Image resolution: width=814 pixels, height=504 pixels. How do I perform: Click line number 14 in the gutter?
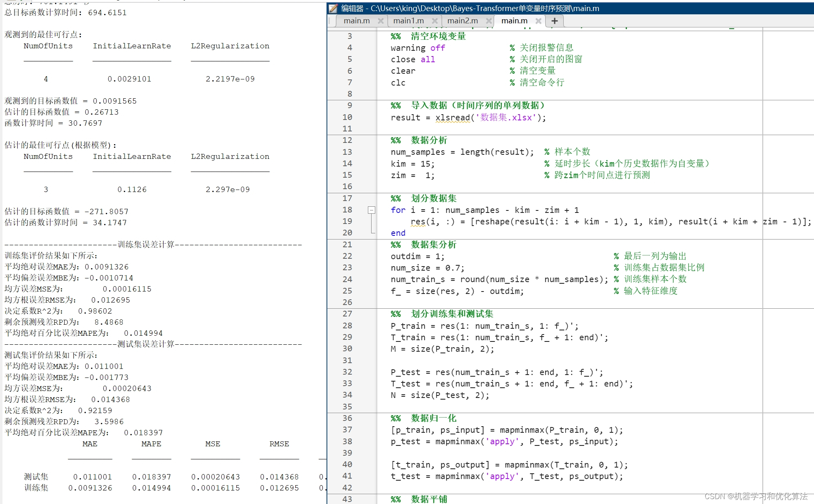[347, 164]
